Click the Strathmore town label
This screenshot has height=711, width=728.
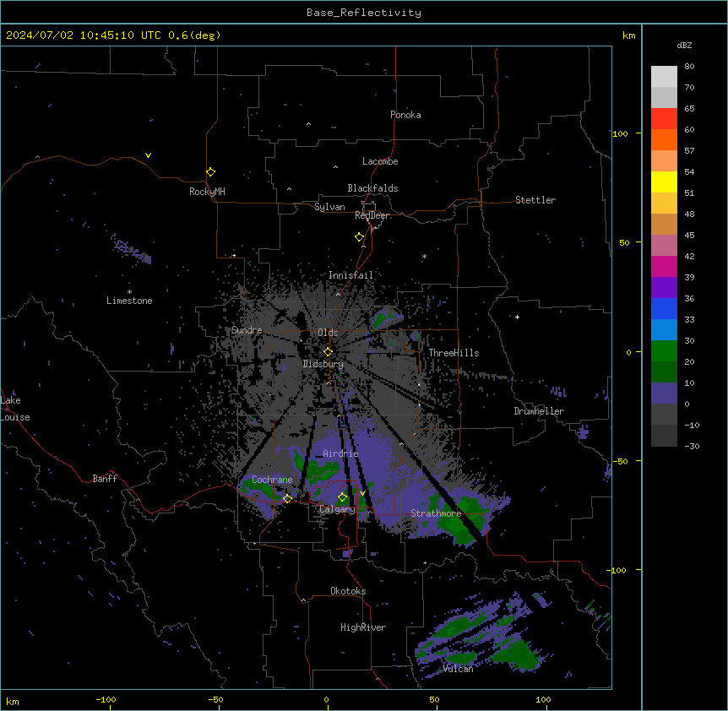pos(436,513)
